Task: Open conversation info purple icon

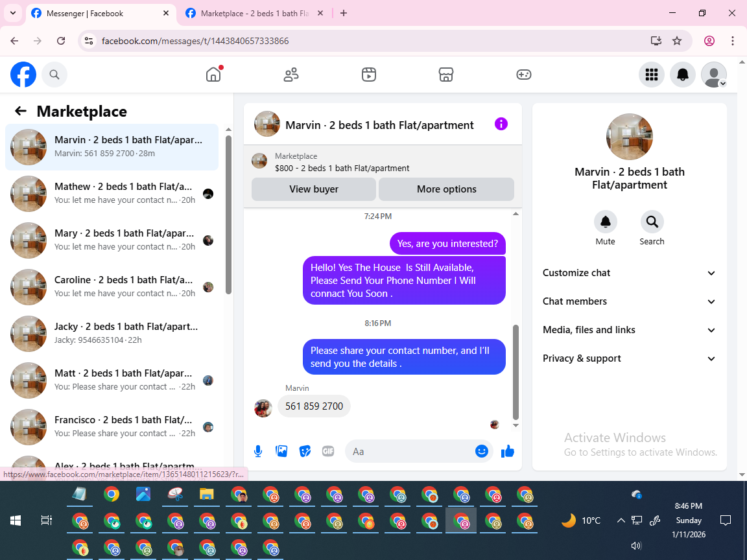Action: [501, 124]
